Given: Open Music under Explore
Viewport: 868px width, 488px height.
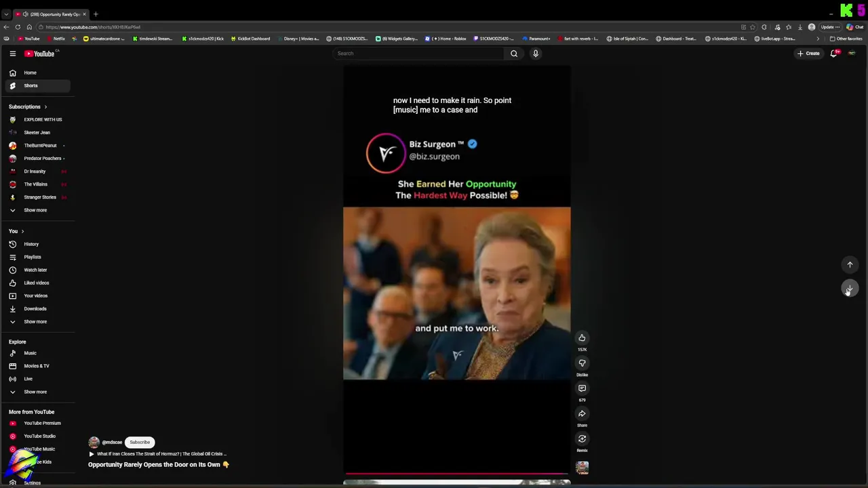Looking at the screenshot, I should tap(37, 353).
